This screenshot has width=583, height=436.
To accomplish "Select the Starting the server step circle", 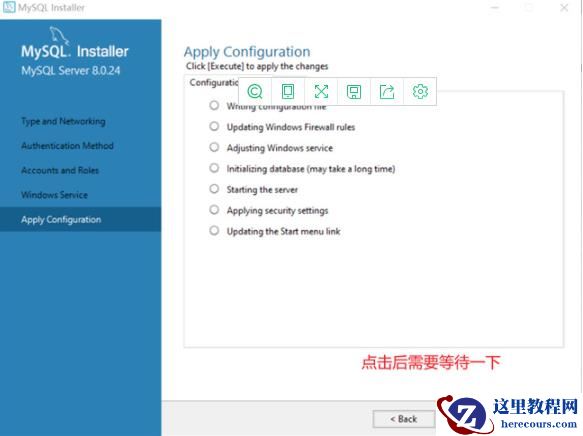I will tap(214, 189).
